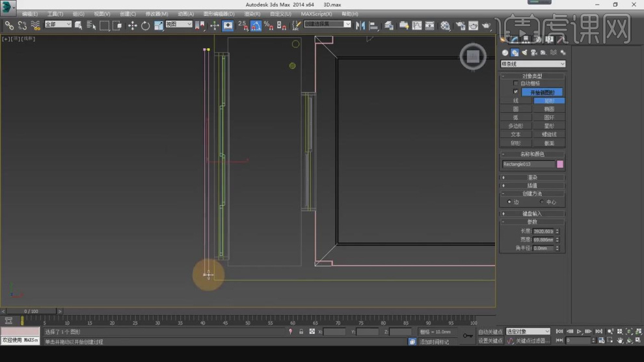Expand the 插值 rollout

(532, 186)
